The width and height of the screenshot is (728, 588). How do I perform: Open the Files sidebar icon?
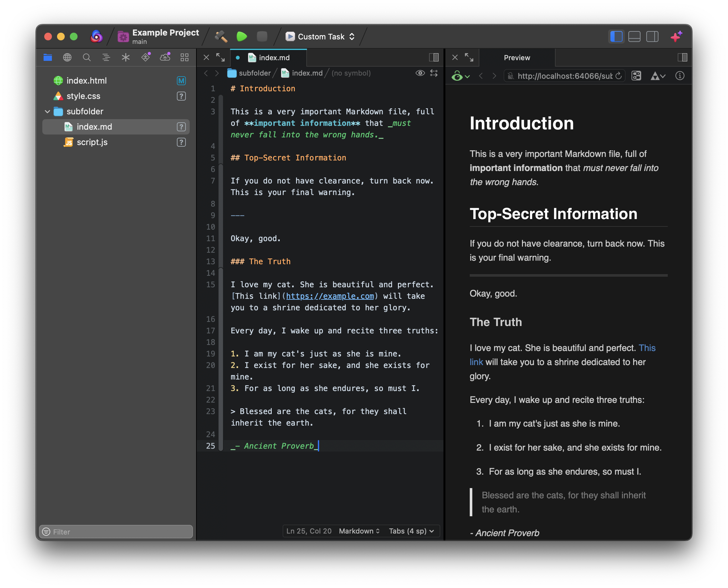[48, 57]
